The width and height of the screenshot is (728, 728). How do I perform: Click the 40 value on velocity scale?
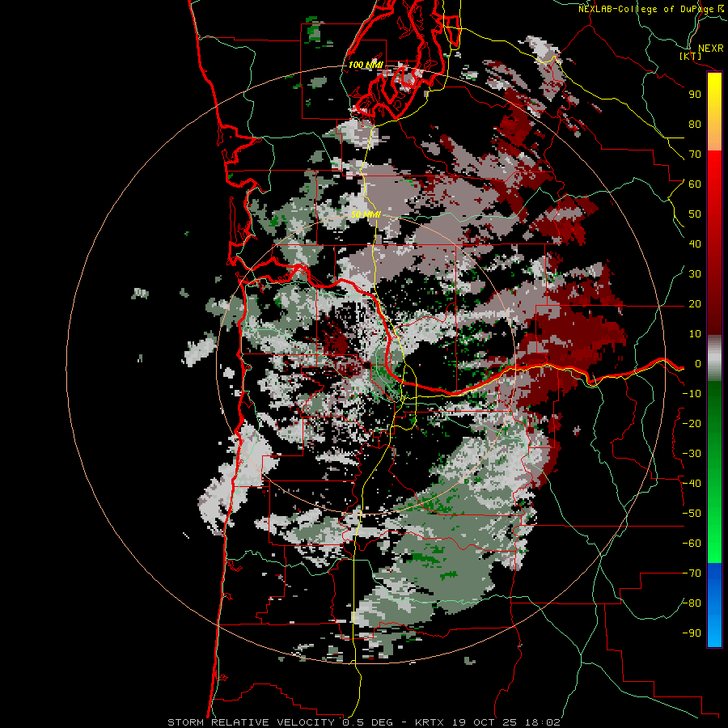[x=695, y=243]
